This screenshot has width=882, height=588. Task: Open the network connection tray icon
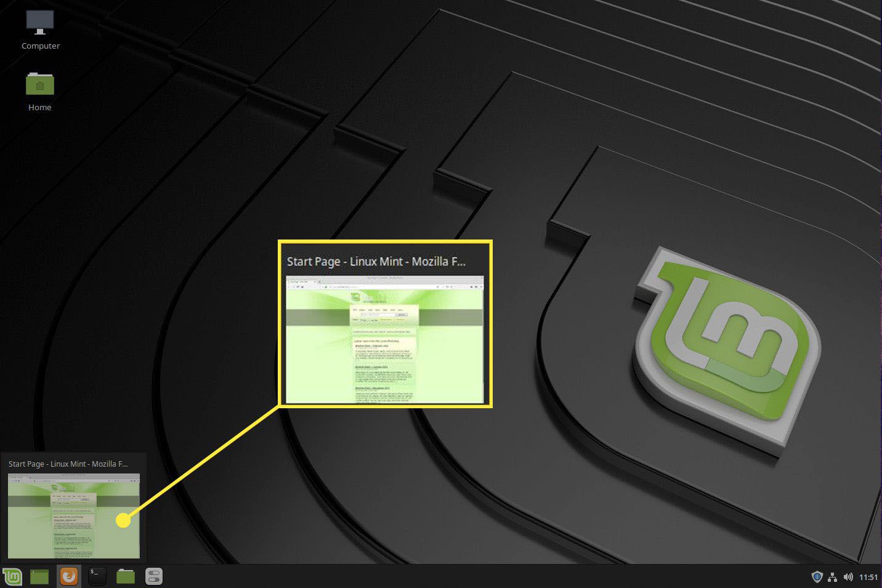pos(833,577)
